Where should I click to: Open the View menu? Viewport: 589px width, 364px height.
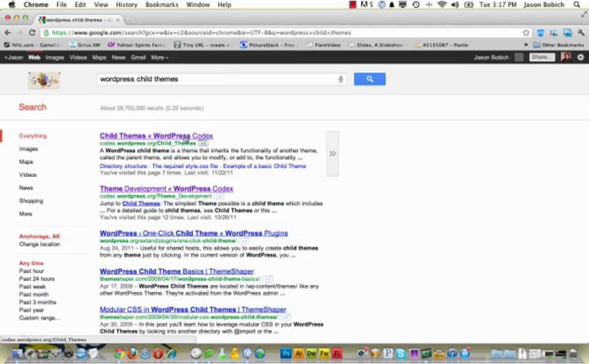(101, 5)
